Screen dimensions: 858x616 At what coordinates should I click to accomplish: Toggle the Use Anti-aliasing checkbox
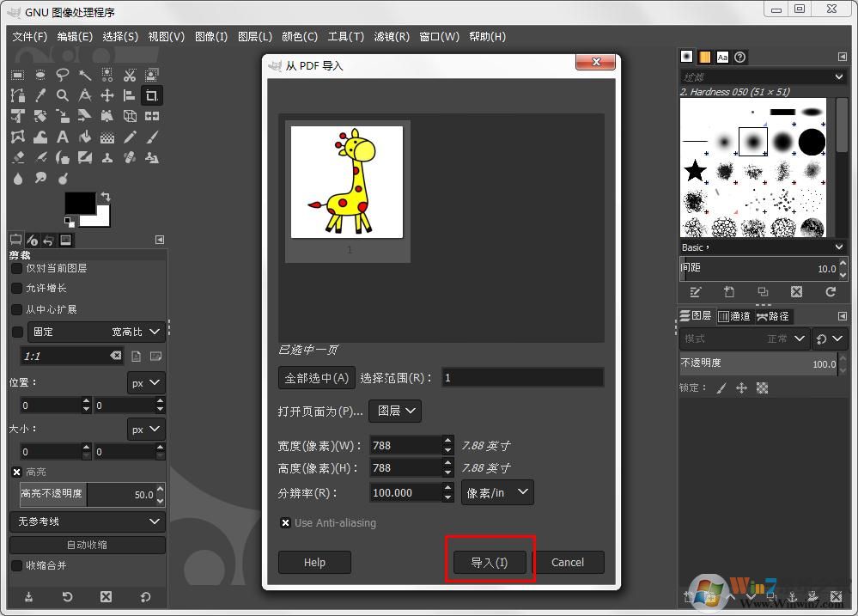pyautogui.click(x=286, y=522)
